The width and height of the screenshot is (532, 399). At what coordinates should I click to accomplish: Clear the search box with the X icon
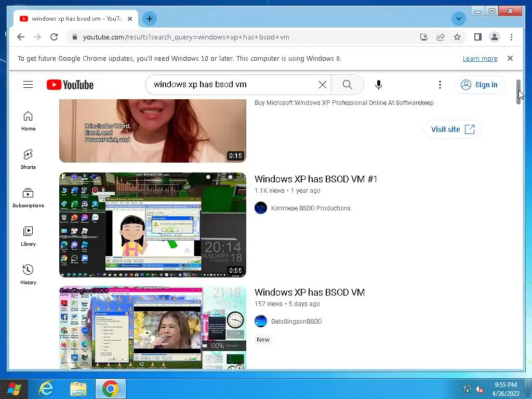coord(322,85)
